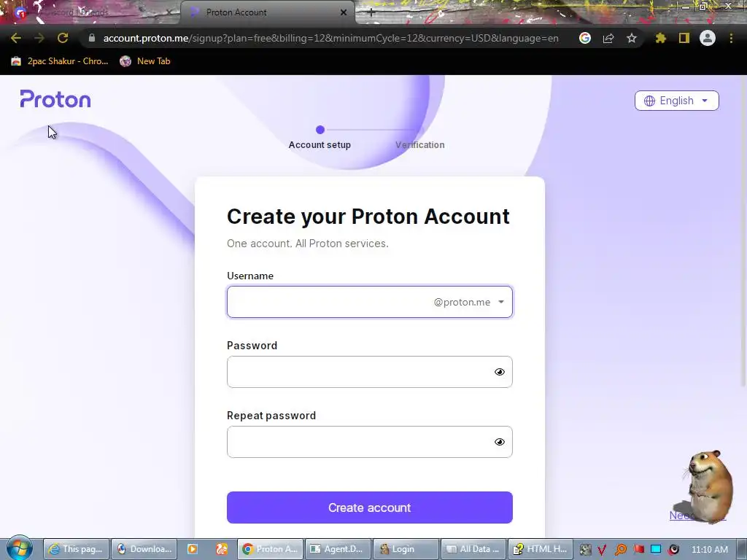Close the Proton Account tab
The width and height of the screenshot is (747, 560).
click(344, 12)
